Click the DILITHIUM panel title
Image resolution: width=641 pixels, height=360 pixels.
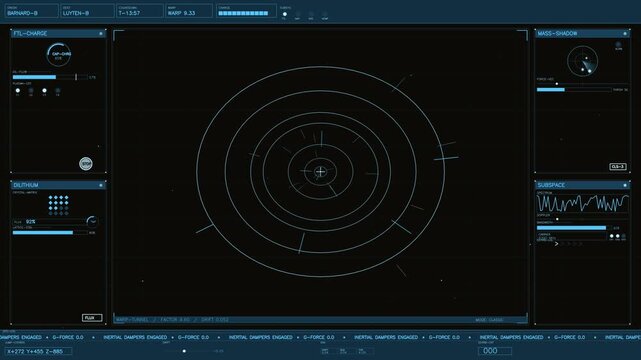(x=25, y=185)
